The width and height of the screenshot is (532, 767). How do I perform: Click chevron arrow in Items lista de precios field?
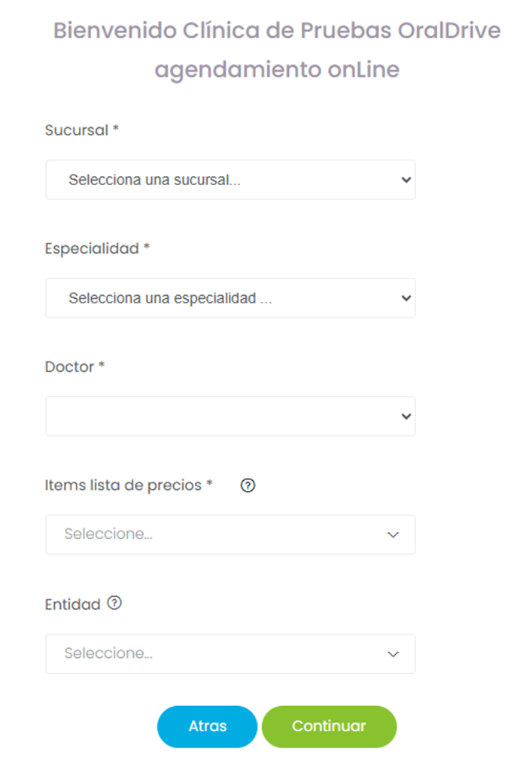(393, 534)
